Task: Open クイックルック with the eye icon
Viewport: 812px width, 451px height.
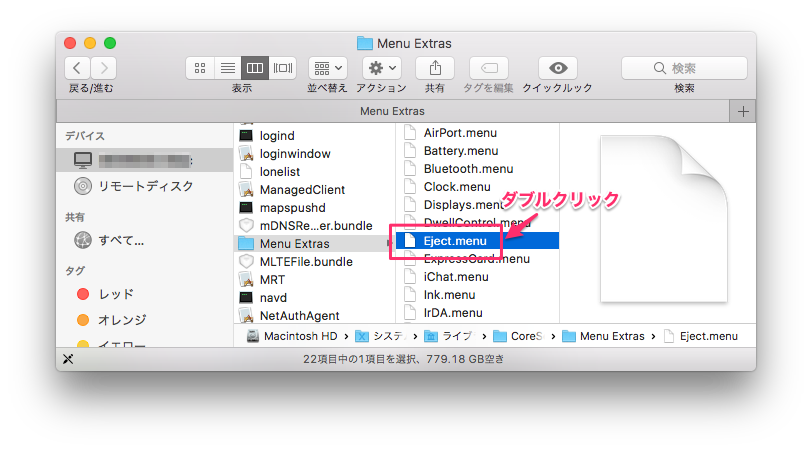Action: click(x=558, y=68)
